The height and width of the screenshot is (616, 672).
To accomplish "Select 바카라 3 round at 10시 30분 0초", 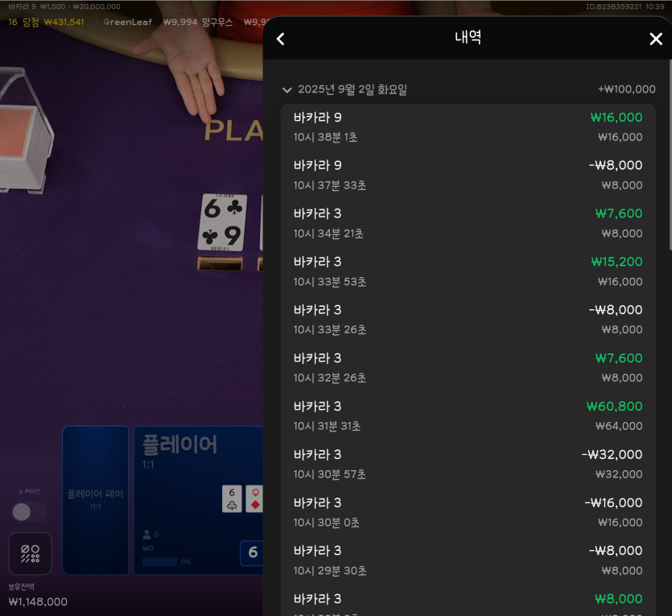I will (x=468, y=513).
